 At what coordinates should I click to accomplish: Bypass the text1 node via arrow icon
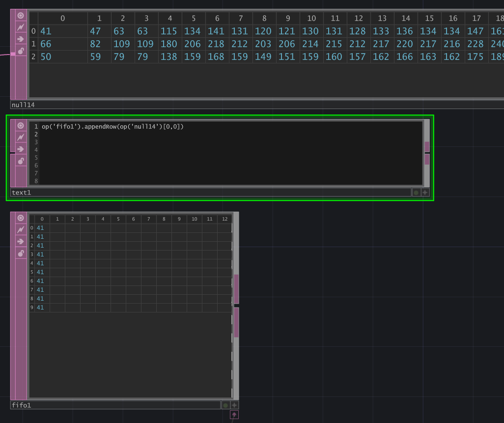[21, 149]
